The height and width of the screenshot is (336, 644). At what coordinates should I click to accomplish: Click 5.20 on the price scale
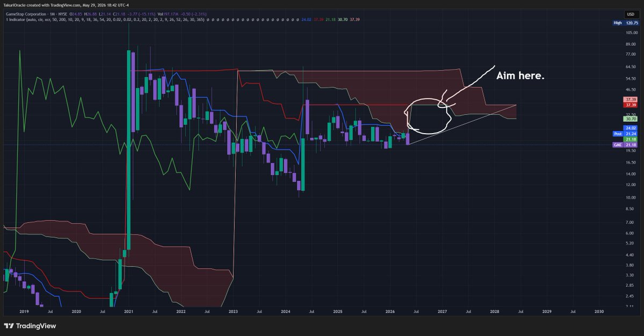point(630,243)
